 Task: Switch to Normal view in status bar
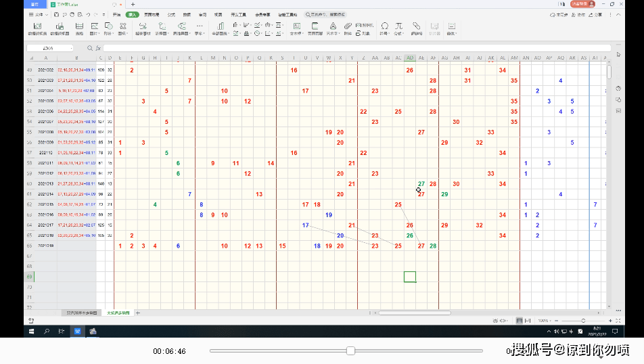519,321
